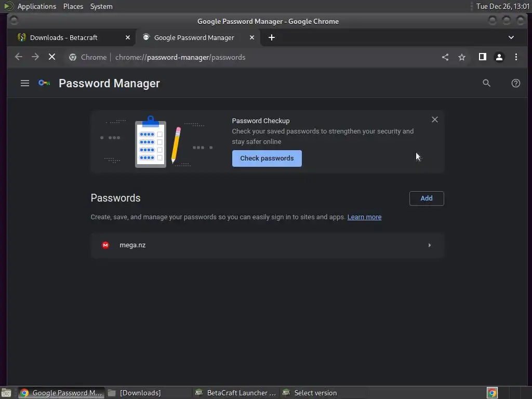Stop page loading with the X button
The height and width of the screenshot is (399, 532).
point(52,57)
